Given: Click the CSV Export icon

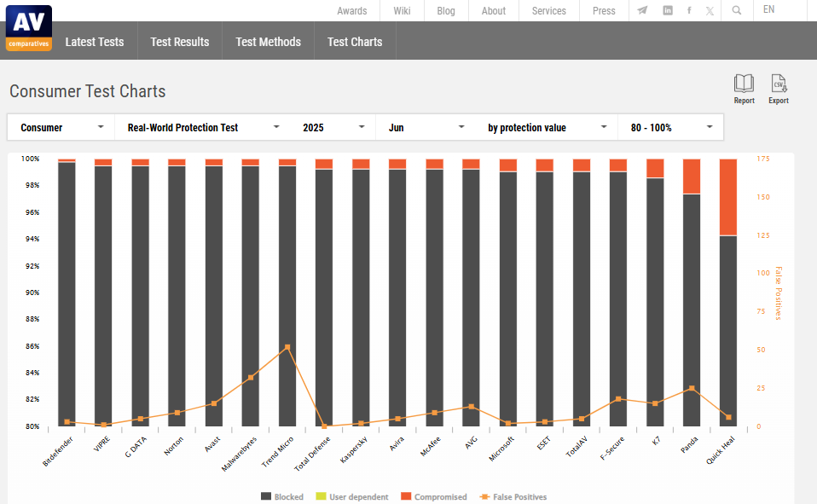Looking at the screenshot, I should [x=779, y=90].
